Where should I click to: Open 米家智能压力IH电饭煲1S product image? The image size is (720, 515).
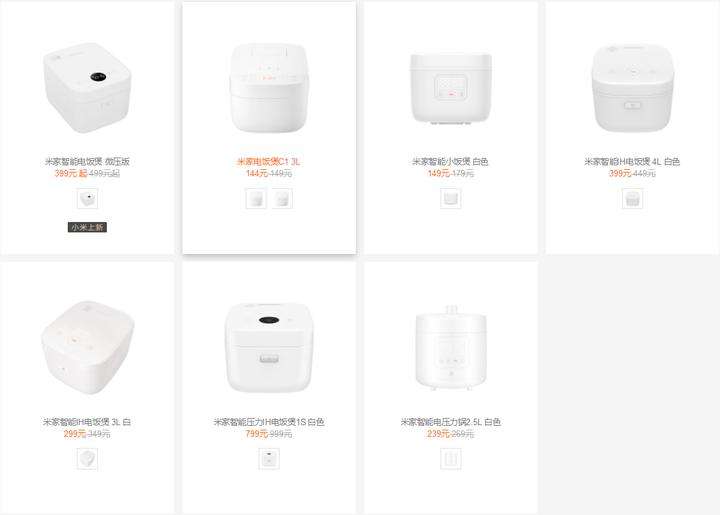tap(269, 347)
